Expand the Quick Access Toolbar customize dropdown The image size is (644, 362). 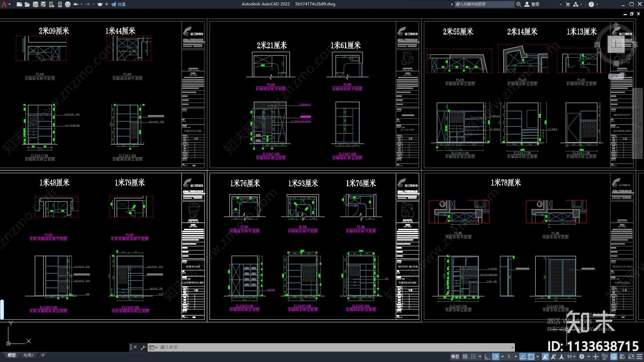click(107, 4)
